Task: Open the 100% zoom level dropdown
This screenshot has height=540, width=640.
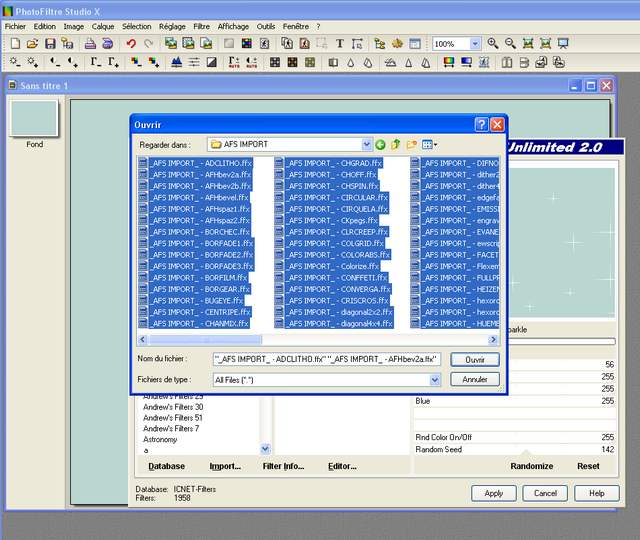Action: (x=475, y=43)
